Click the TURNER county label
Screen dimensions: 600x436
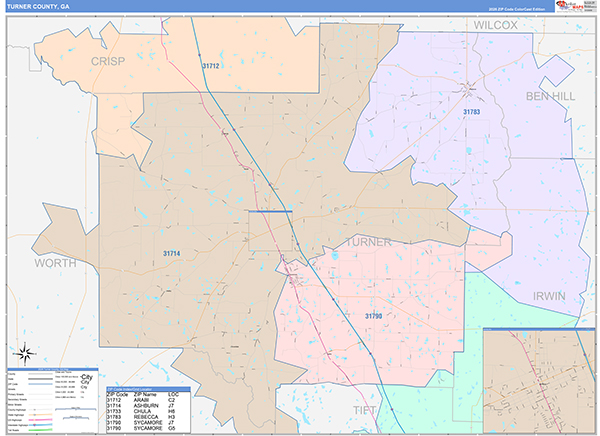(368, 242)
